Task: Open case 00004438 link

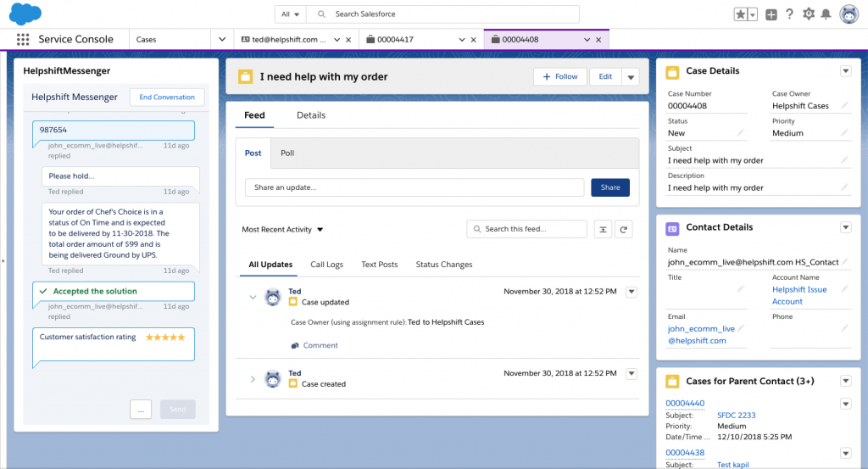Action: click(685, 452)
